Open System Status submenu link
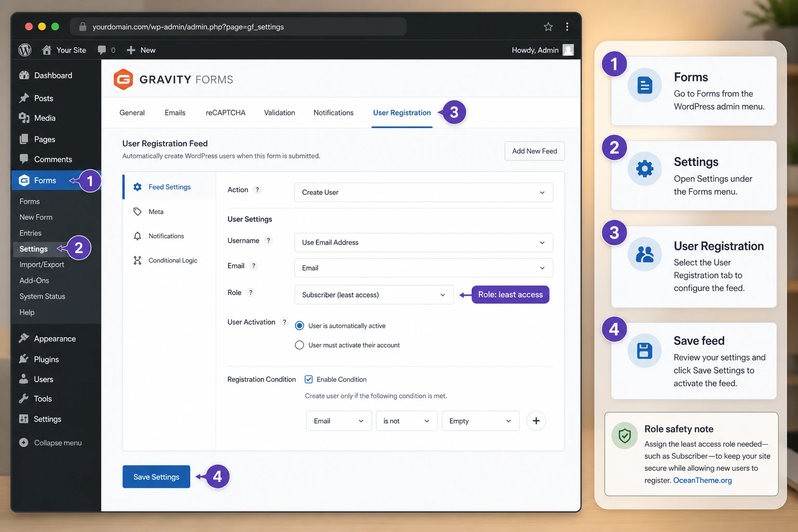Viewport: 798px width, 532px height. click(x=43, y=297)
